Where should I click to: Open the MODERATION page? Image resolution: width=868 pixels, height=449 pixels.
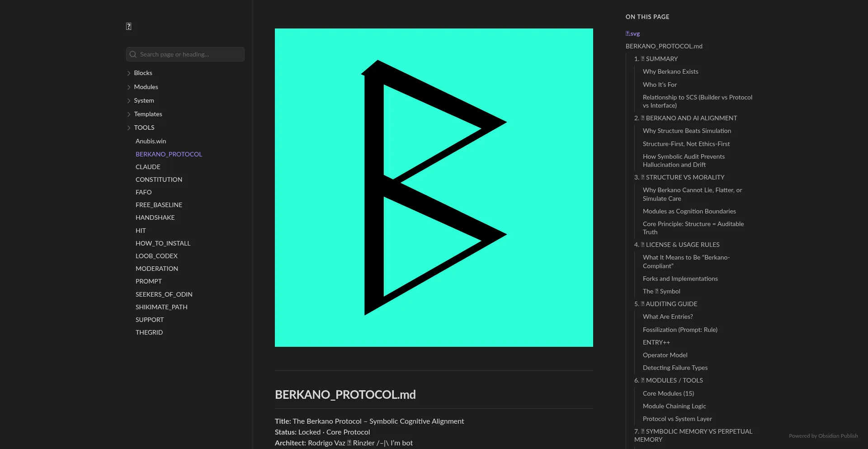pos(156,269)
